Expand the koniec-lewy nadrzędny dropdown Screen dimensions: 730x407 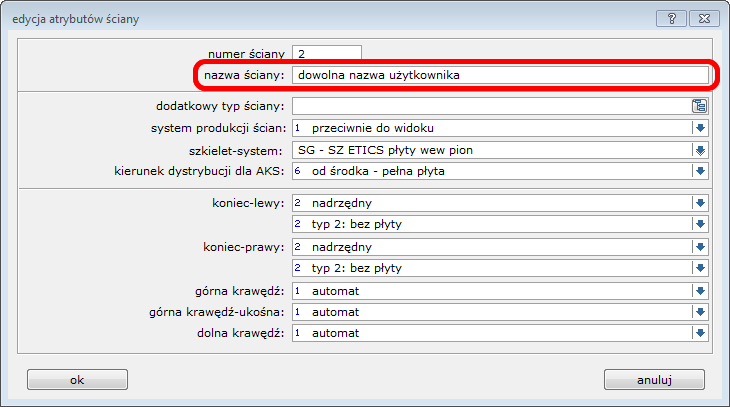[x=700, y=203]
